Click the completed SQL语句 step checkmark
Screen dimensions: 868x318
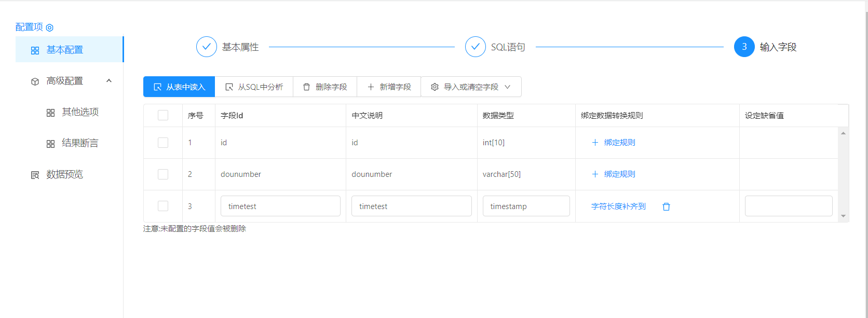(475, 47)
